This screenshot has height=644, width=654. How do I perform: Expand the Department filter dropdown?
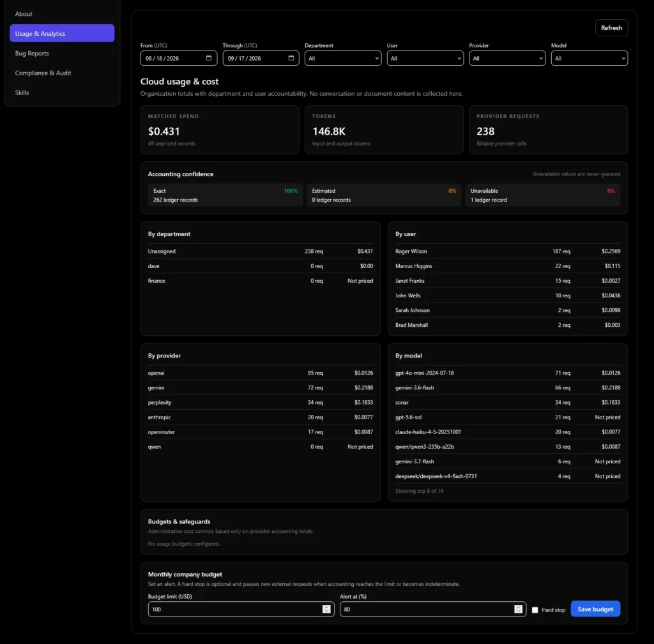[343, 58]
